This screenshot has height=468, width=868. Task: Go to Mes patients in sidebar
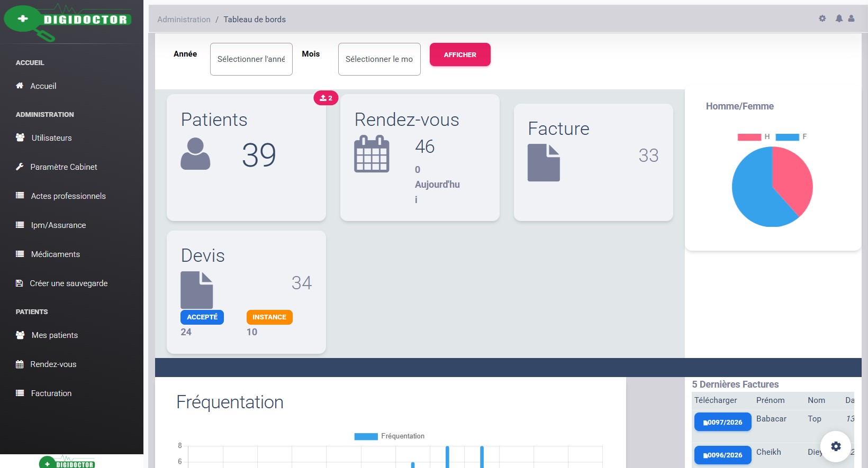55,335
